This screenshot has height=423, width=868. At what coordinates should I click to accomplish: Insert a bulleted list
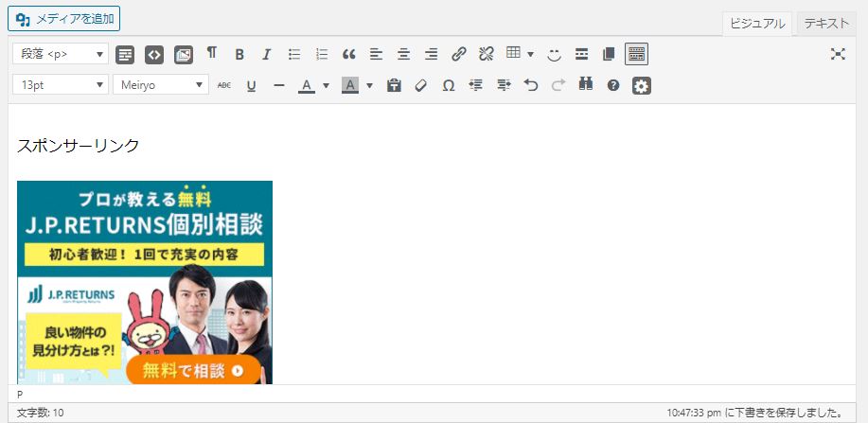[x=294, y=54]
